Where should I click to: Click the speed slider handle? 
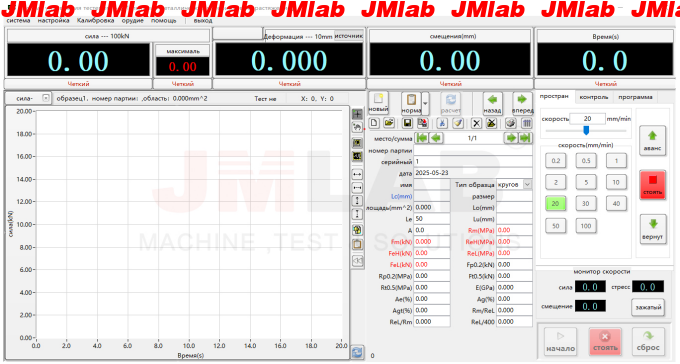586,130
